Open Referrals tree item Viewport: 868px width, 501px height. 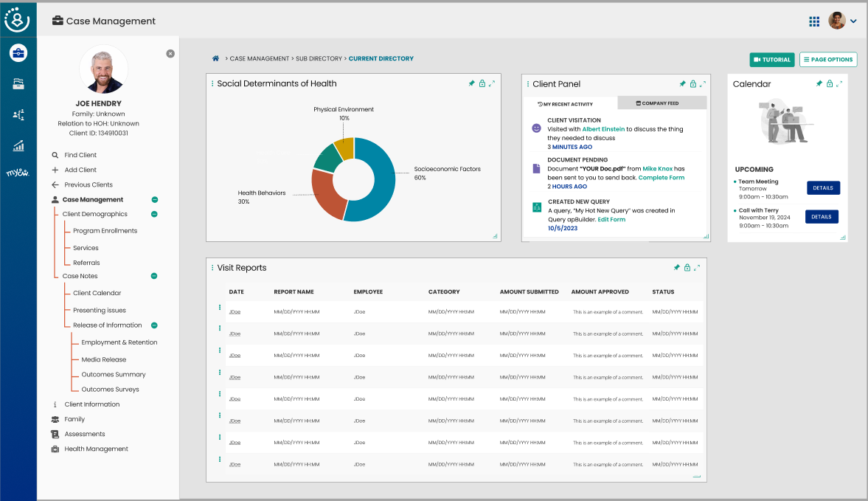pos(86,263)
